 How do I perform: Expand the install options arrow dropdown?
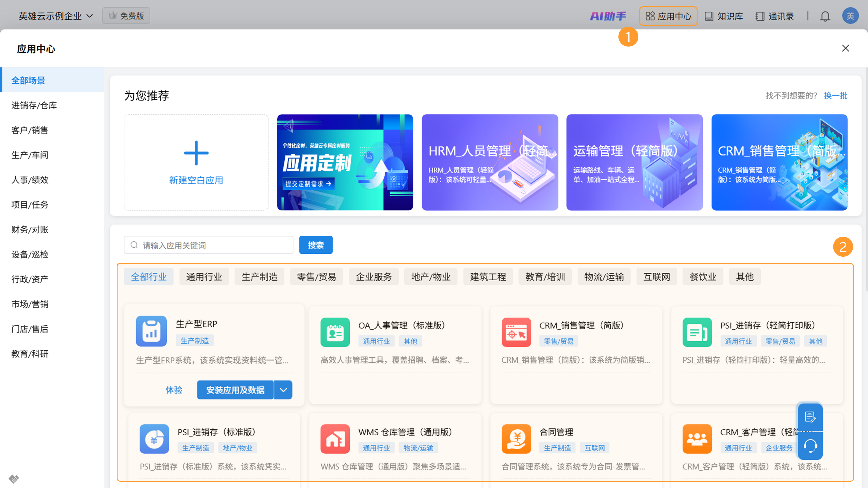tap(283, 390)
